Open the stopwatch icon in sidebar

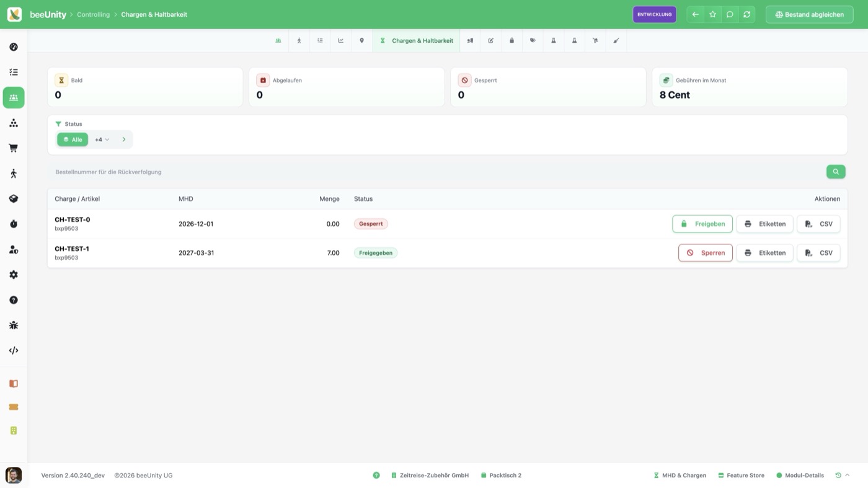pyautogui.click(x=14, y=224)
